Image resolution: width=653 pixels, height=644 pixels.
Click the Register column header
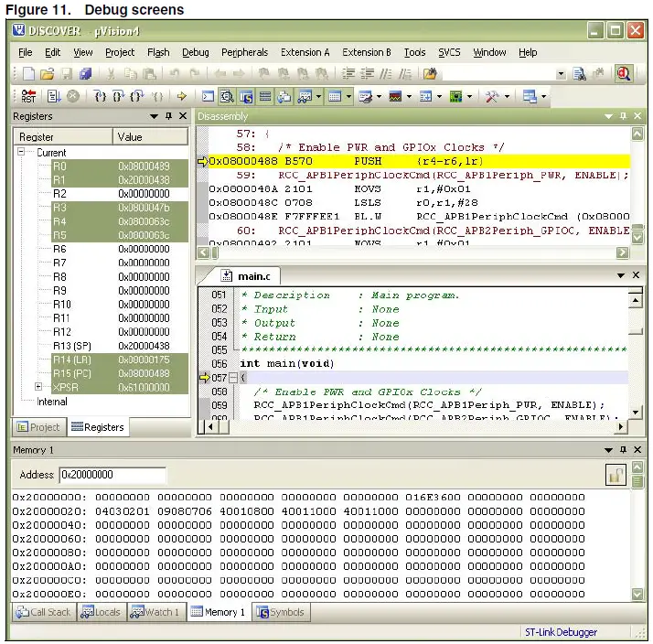(x=63, y=136)
